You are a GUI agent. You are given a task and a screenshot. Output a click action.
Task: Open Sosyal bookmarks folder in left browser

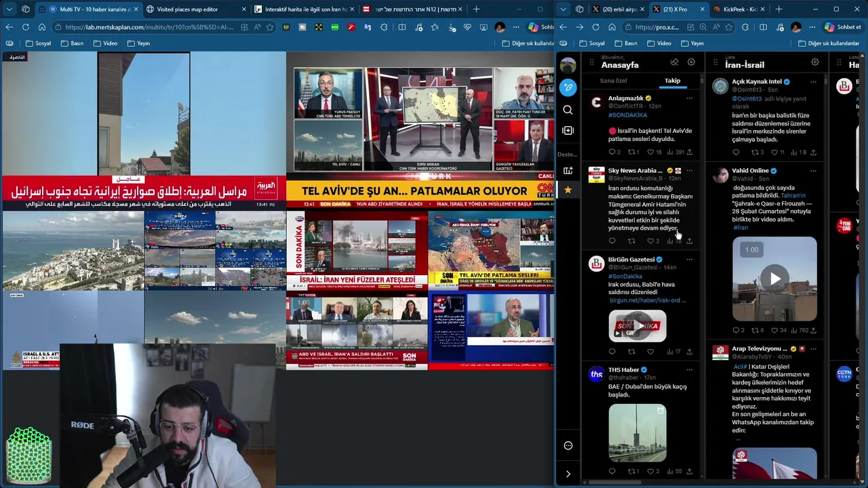coord(38,43)
